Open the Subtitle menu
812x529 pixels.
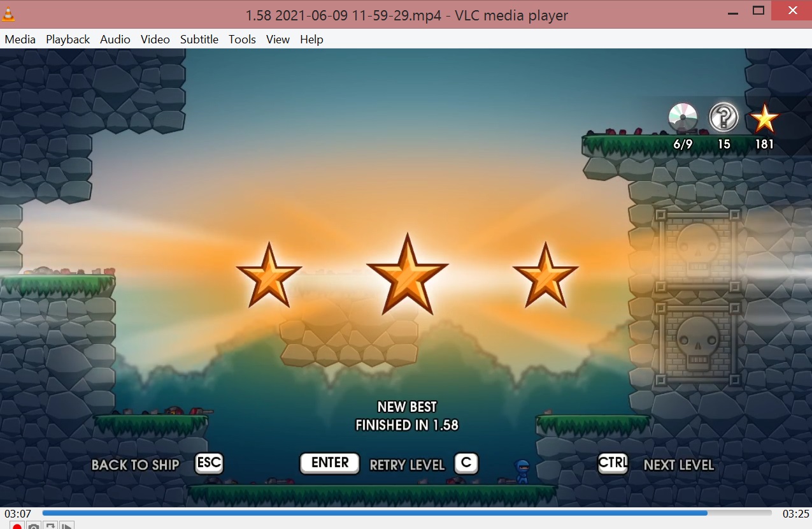pyautogui.click(x=199, y=40)
